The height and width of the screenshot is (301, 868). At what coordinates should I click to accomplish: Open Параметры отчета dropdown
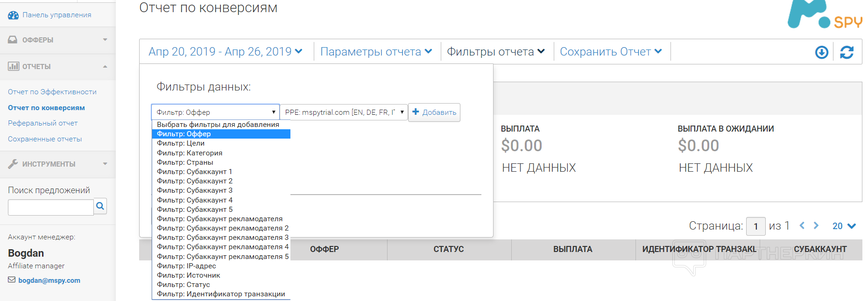tap(376, 52)
